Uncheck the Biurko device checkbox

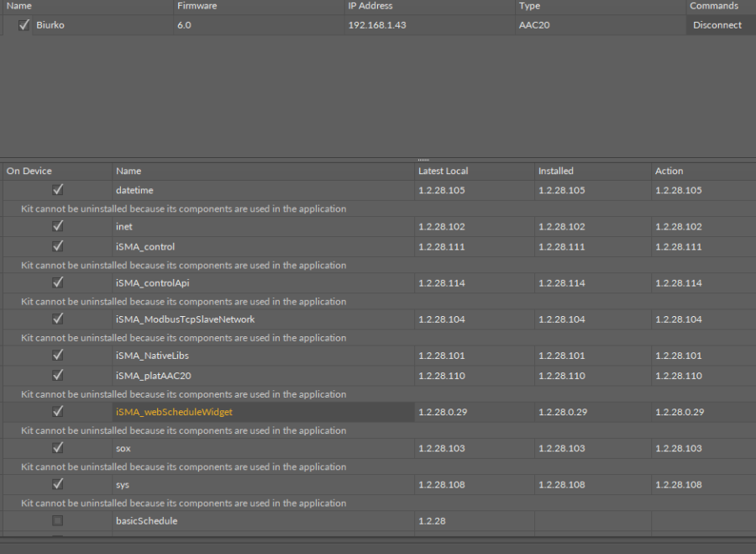24,25
